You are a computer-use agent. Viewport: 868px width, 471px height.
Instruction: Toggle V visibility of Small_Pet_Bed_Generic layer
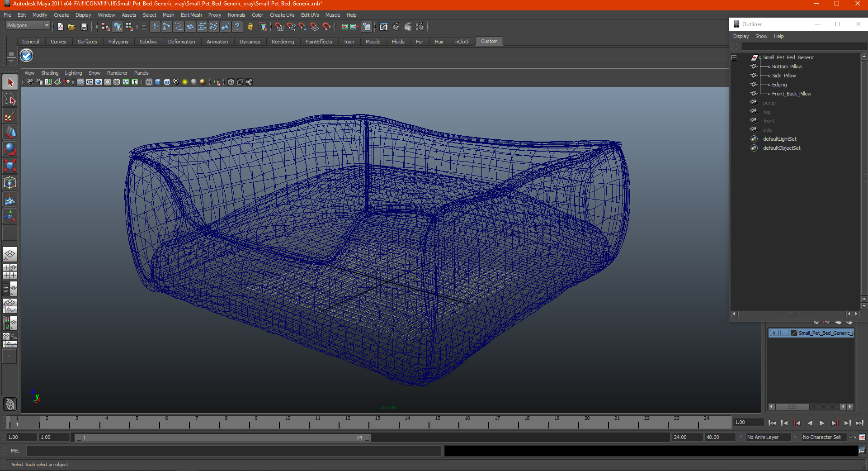(774, 333)
